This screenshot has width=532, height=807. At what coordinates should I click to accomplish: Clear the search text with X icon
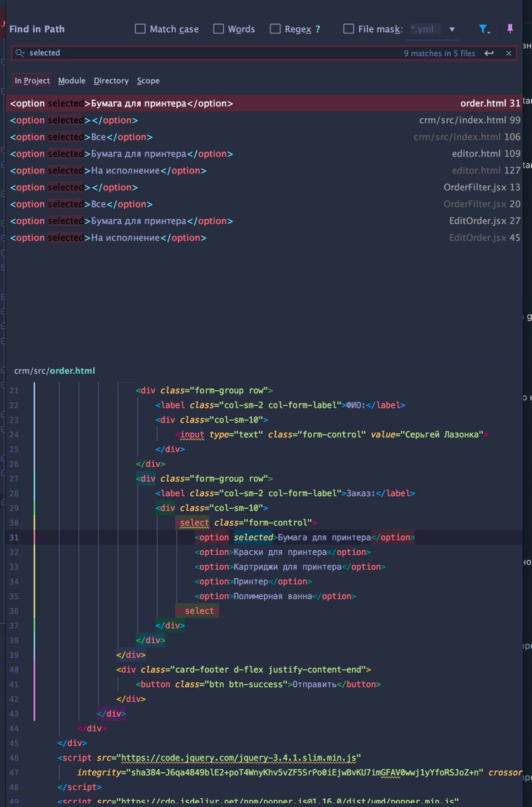(509, 54)
